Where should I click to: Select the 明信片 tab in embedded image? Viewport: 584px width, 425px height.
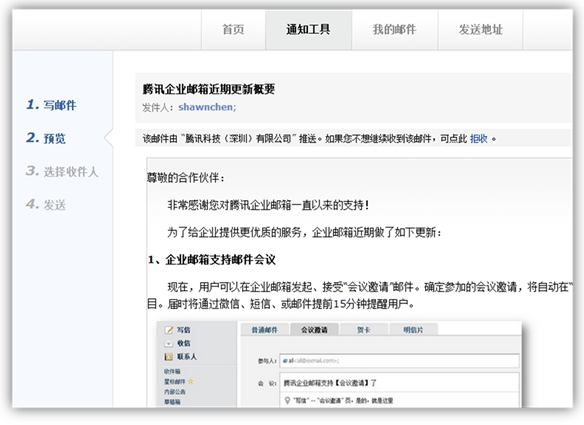(413, 330)
